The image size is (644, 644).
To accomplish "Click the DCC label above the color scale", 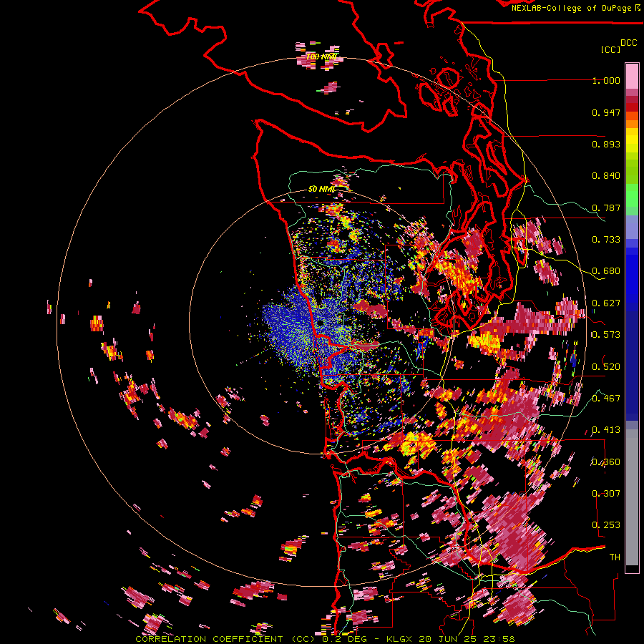I will (628, 43).
